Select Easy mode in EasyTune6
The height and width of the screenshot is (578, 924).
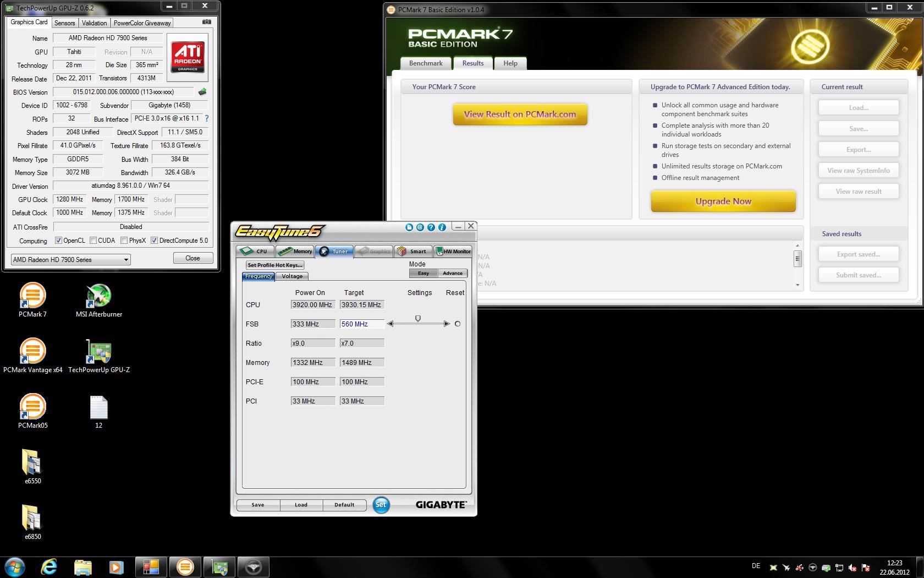point(424,273)
